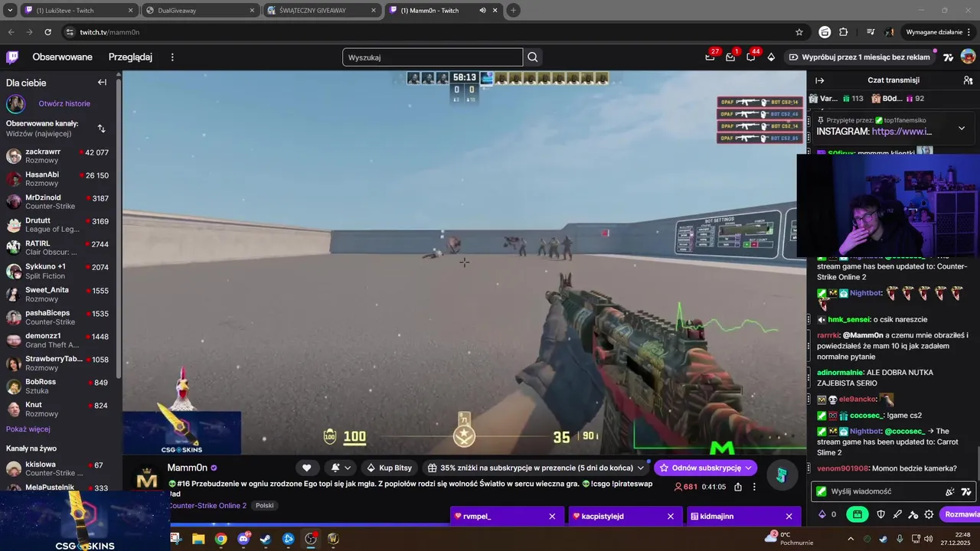Expand the gift sub discount offer chevron
The image size is (980, 551).
click(x=641, y=468)
